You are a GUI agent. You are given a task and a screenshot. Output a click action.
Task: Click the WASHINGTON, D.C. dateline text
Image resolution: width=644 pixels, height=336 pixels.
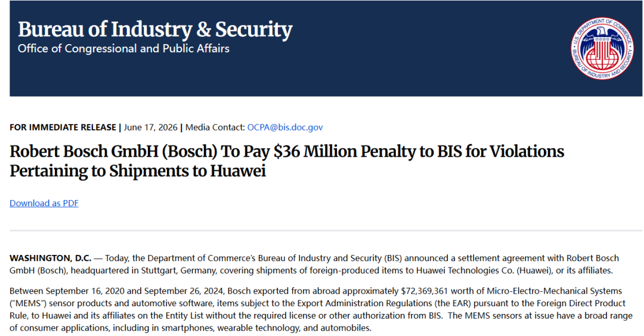[x=51, y=258]
